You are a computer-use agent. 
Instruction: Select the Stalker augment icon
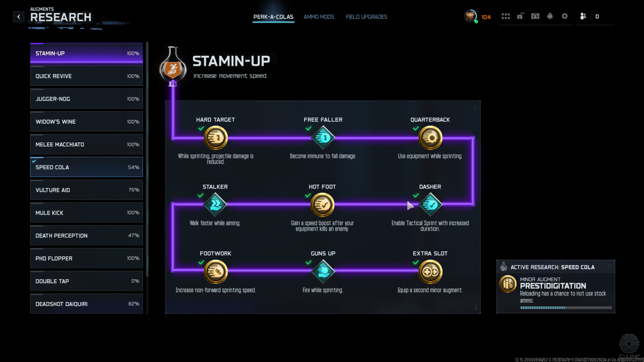click(215, 205)
